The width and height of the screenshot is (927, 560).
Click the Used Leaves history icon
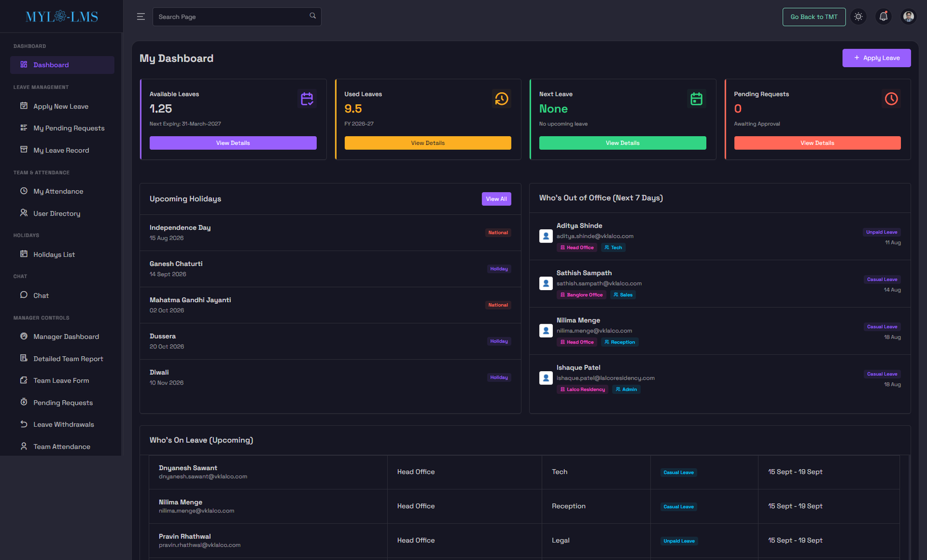point(502,99)
